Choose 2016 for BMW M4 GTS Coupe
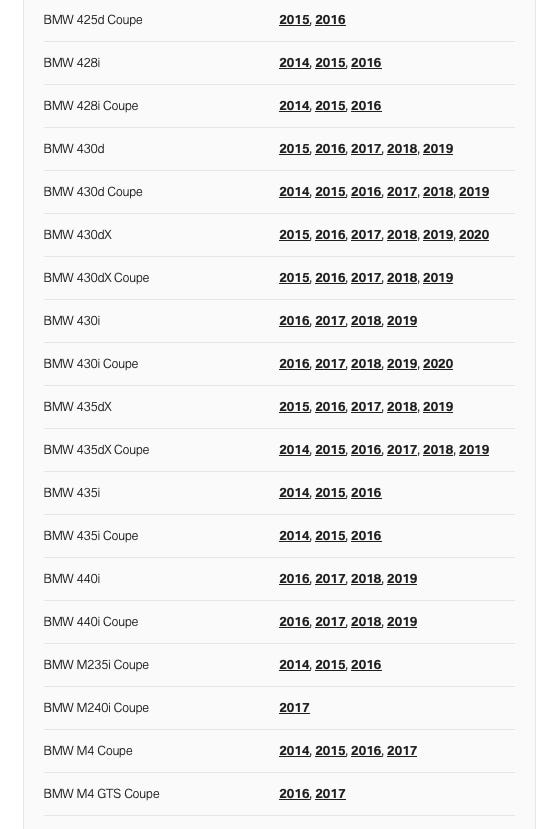551x829 pixels. click(294, 794)
